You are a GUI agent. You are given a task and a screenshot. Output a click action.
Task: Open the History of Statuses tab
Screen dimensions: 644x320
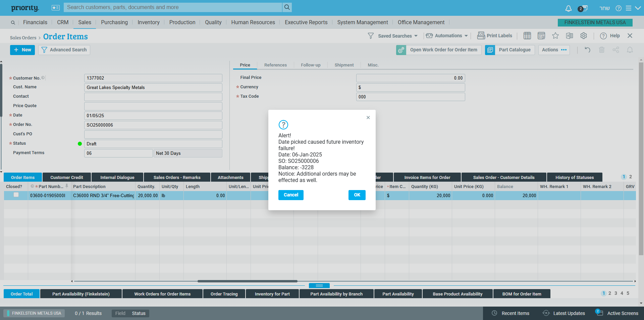click(x=575, y=177)
